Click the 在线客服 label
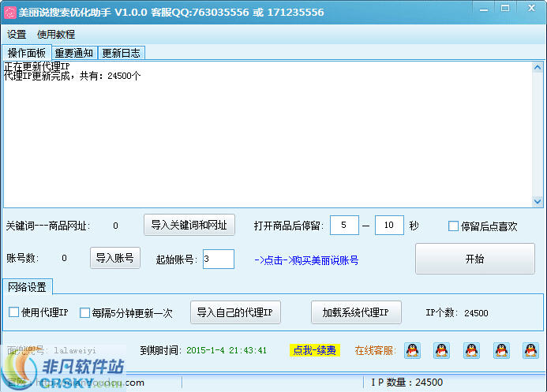The height and width of the screenshot is (392, 547). [376, 350]
